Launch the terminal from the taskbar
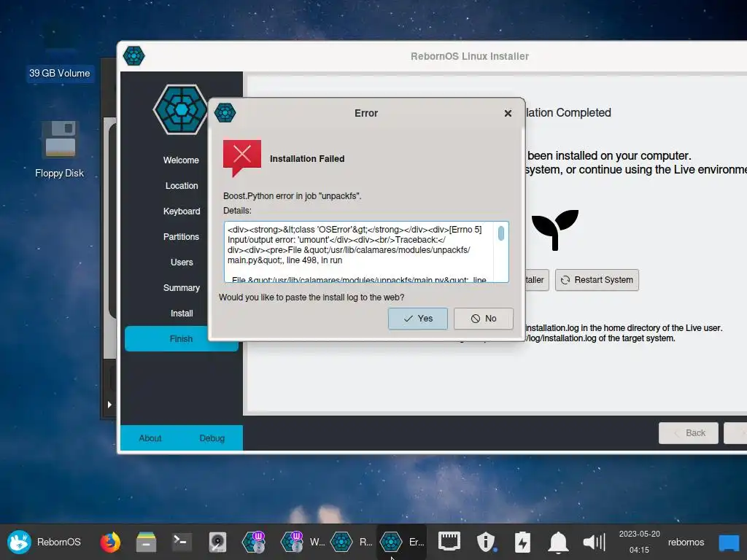The image size is (747, 560). (x=182, y=542)
